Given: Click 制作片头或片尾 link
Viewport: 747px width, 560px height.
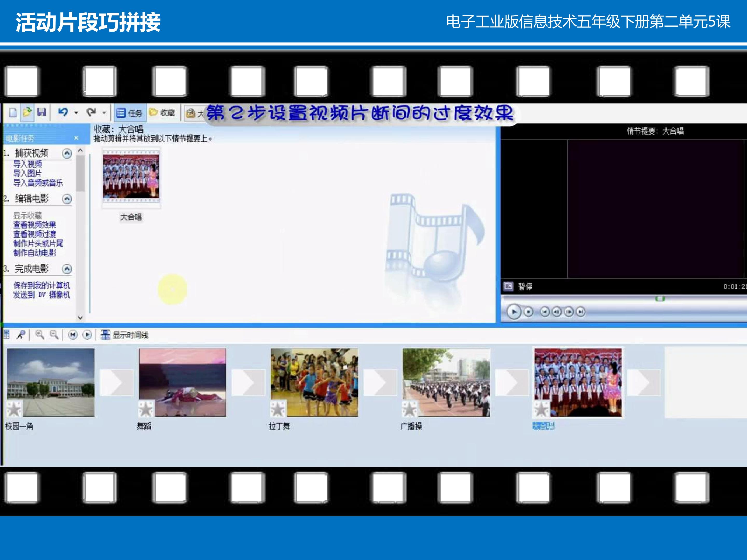Looking at the screenshot, I should (38, 243).
